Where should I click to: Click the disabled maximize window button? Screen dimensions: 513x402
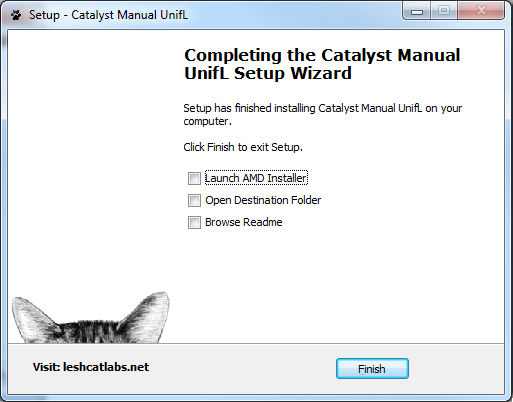[x=444, y=11]
